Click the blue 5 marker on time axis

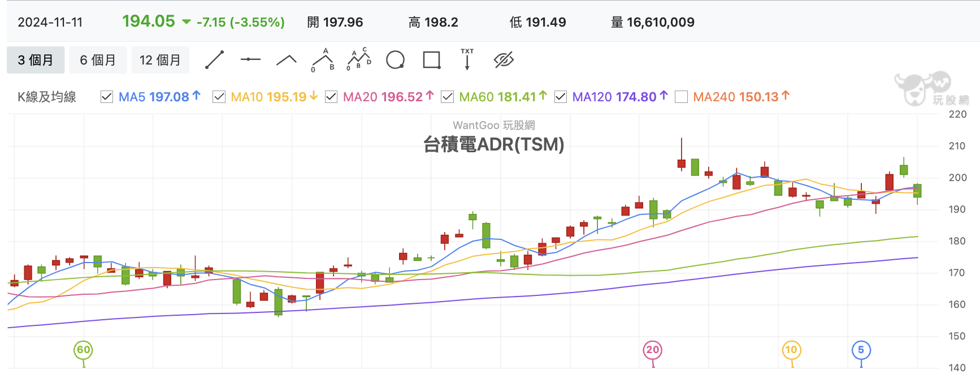coord(861,350)
